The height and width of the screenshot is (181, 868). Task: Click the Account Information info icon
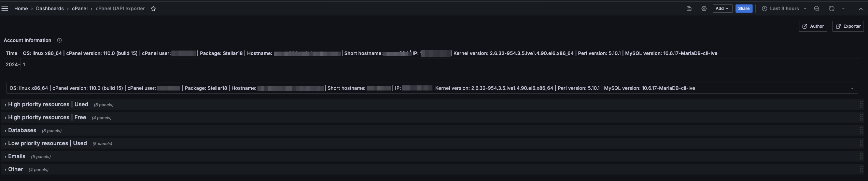tap(59, 40)
